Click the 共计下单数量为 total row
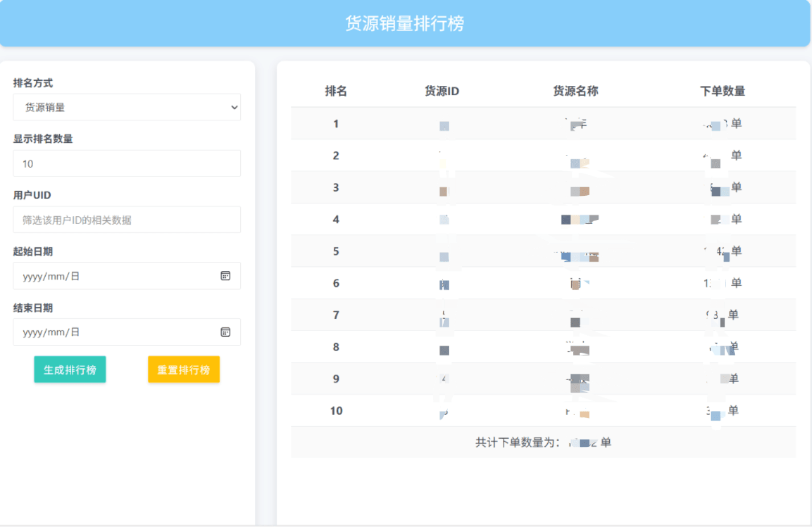This screenshot has width=812, height=527. coord(543,443)
